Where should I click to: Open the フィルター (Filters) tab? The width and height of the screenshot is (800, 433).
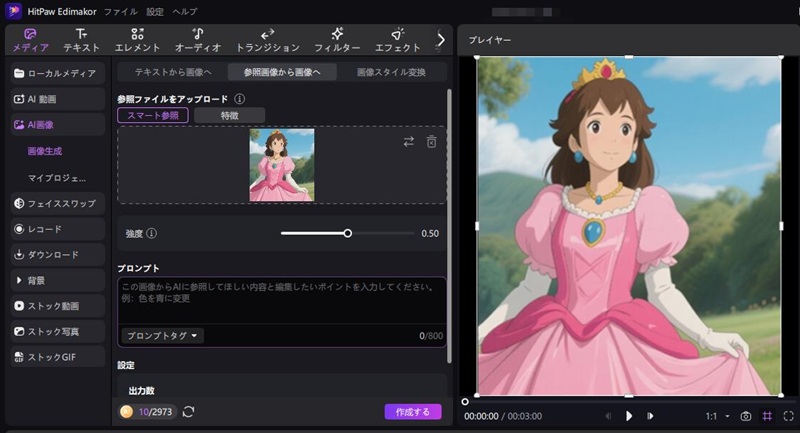(x=337, y=40)
